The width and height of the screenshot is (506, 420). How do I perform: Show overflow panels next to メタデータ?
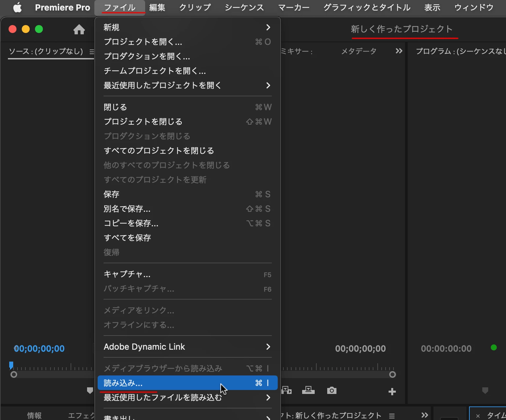point(399,51)
